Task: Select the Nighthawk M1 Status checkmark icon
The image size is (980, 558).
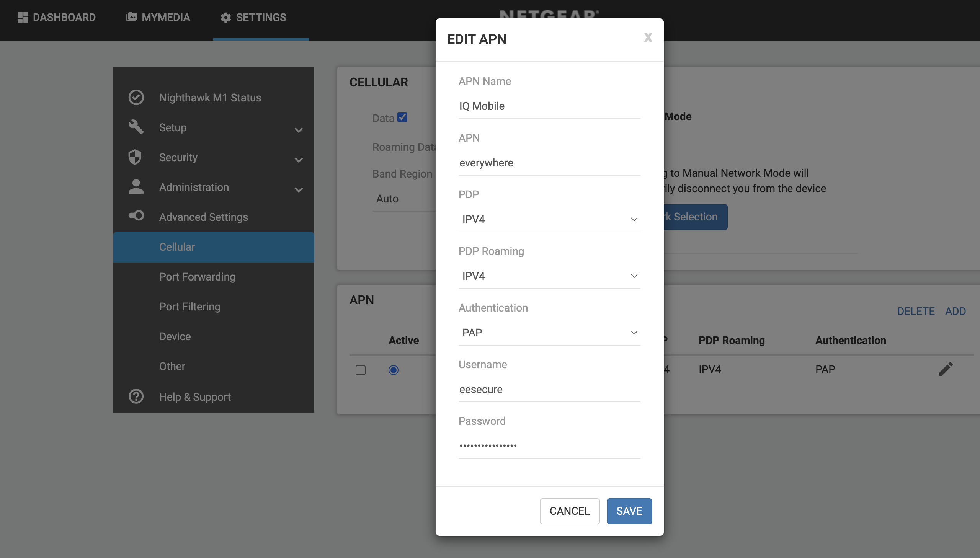Action: click(x=136, y=97)
